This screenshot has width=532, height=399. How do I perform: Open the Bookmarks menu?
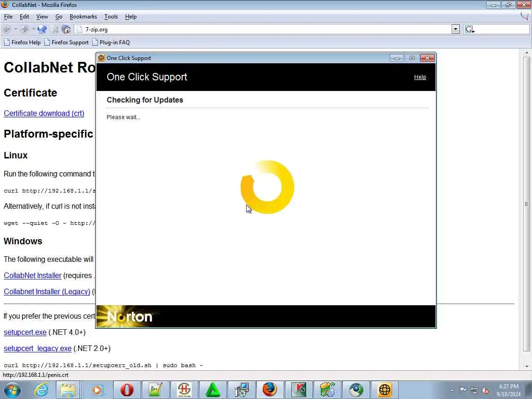click(x=83, y=17)
